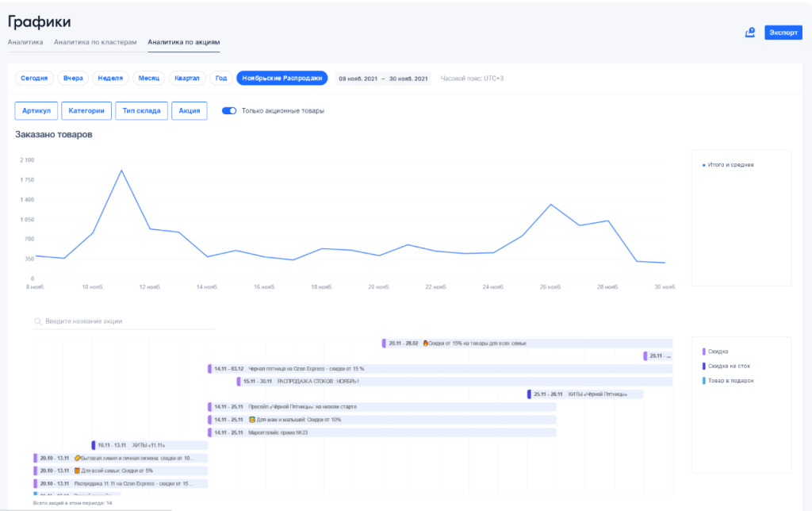Toggle the Только акционные товары switch
The height and width of the screenshot is (511, 812).
click(229, 111)
